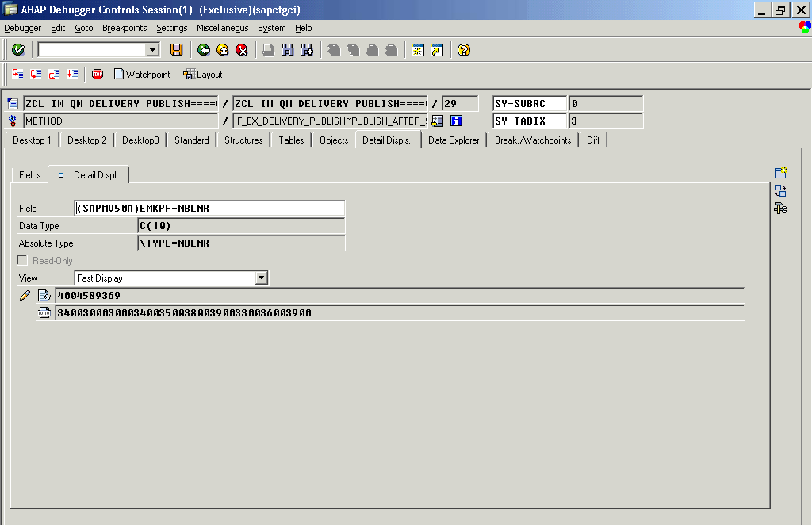812x525 pixels.
Task: Click the text view icon beside 4004589369
Action: (x=44, y=296)
